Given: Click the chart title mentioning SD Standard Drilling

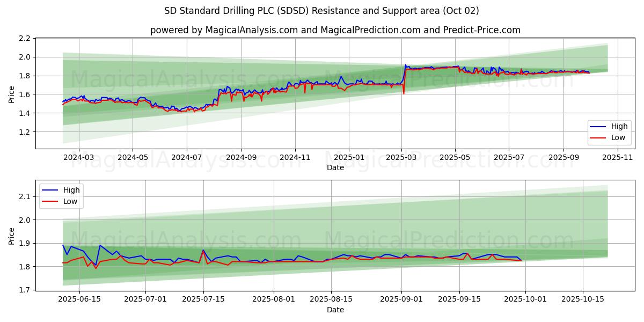Looking at the screenshot, I should (321, 11).
